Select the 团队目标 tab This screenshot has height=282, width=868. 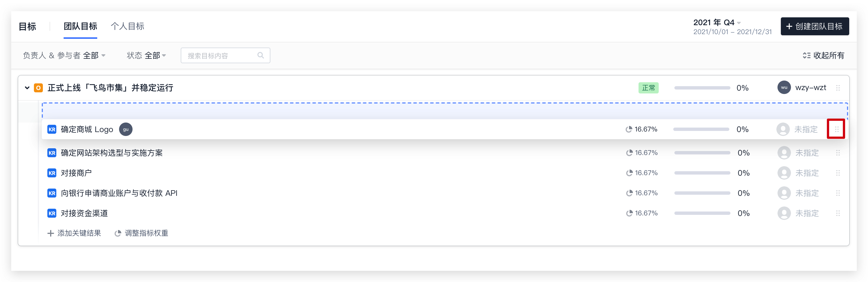[80, 26]
